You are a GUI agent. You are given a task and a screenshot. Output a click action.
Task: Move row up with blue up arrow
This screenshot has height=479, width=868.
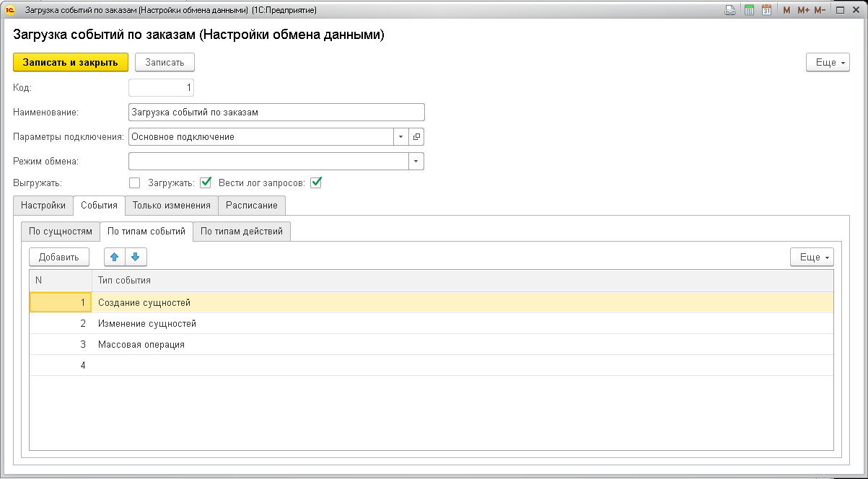coord(115,257)
